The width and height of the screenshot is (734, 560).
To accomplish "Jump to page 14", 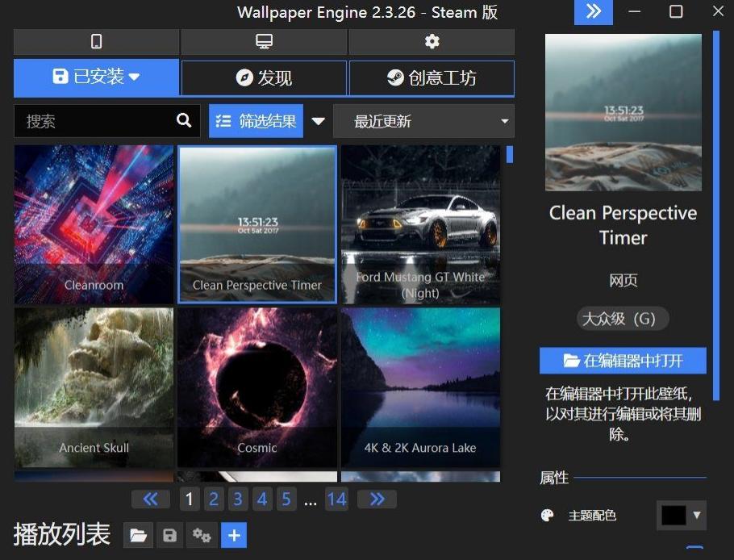I will [x=337, y=499].
